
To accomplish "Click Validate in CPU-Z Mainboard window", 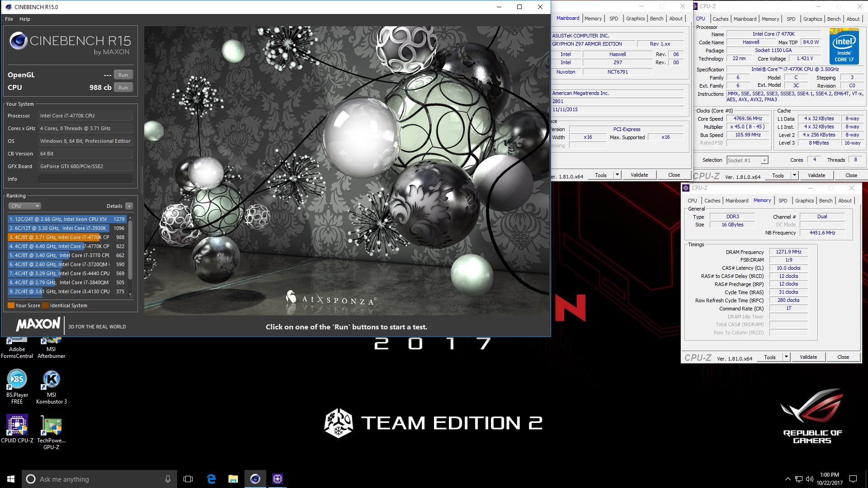I will 639,175.
